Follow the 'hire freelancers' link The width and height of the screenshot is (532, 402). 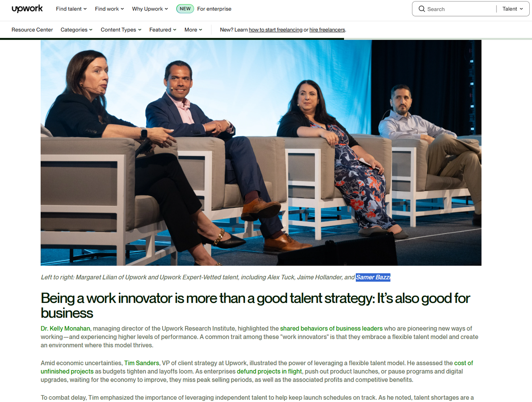[327, 30]
